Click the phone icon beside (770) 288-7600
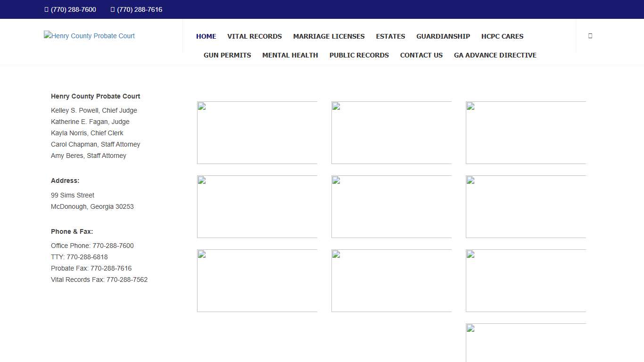This screenshot has width=644, height=362. [x=46, y=9]
